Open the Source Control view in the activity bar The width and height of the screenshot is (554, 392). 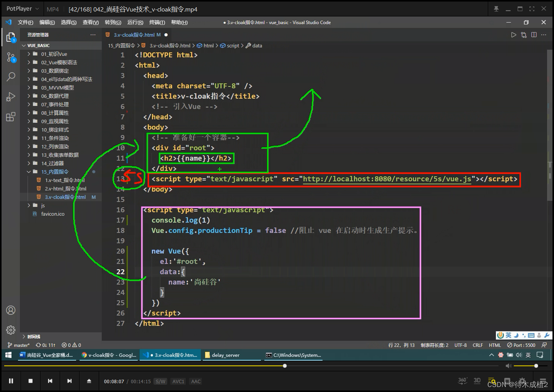click(11, 57)
